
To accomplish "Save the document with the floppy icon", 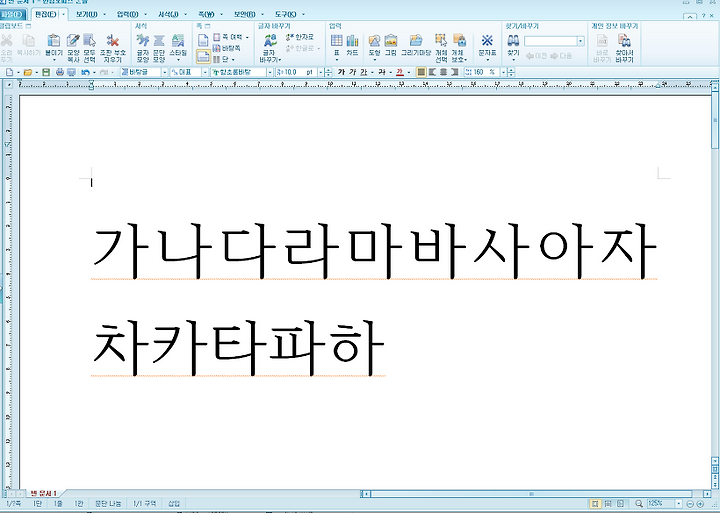I will [x=45, y=72].
